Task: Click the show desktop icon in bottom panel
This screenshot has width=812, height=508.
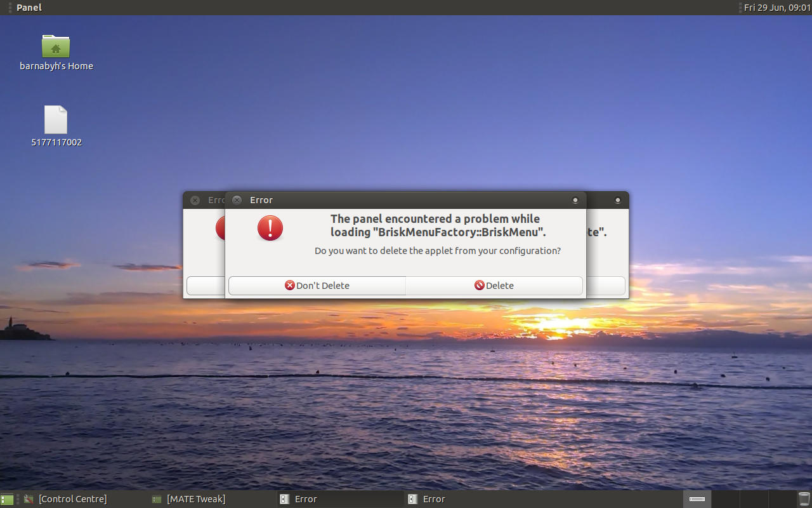Action: pos(7,499)
